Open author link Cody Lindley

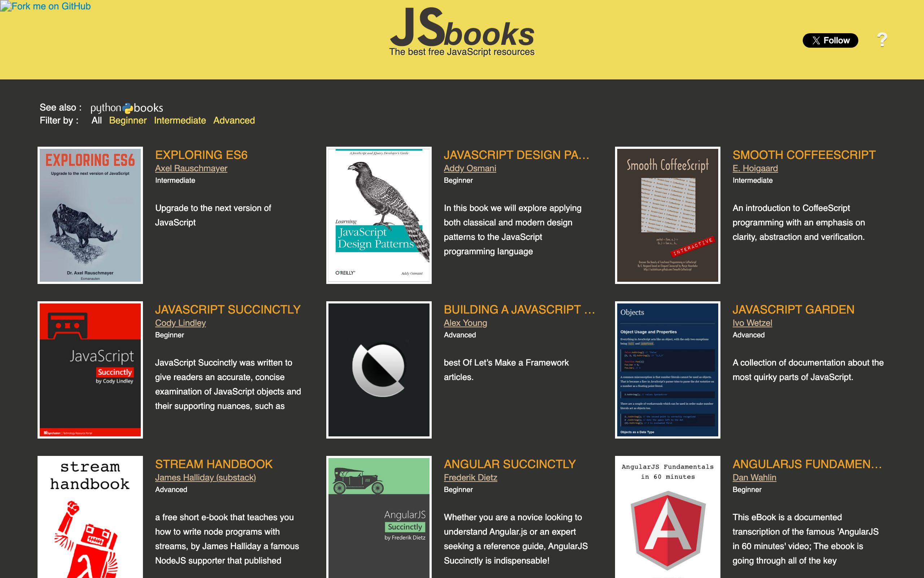tap(180, 323)
